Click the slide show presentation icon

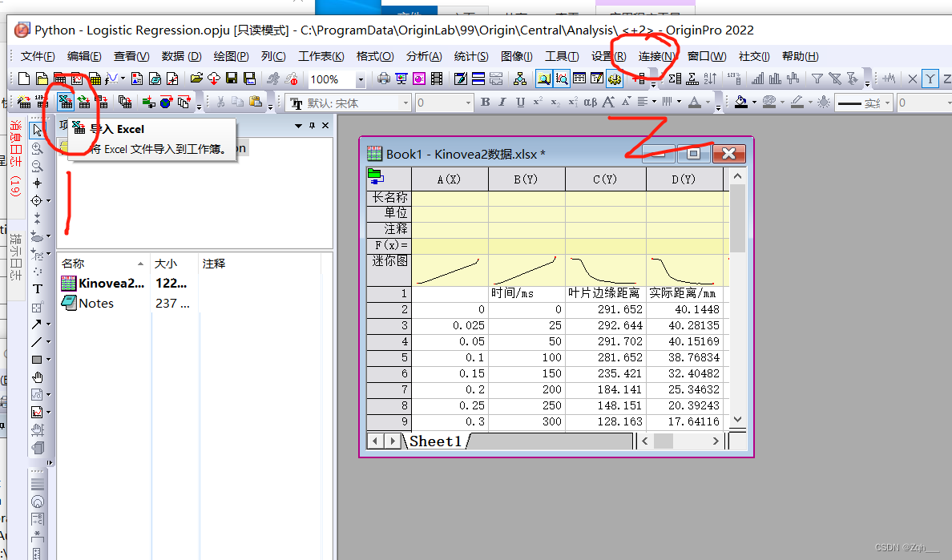coord(401,79)
